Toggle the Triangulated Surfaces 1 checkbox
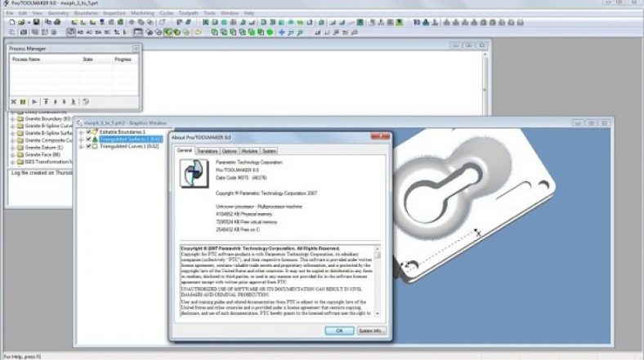Screen dimensions: 644x360 pyautogui.click(x=88, y=140)
